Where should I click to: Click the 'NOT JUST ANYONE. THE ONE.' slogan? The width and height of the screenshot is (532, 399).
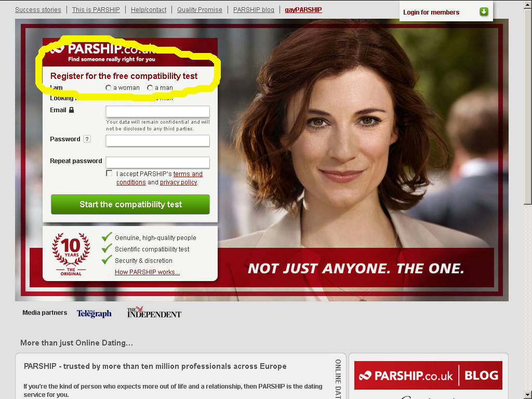coord(356,269)
